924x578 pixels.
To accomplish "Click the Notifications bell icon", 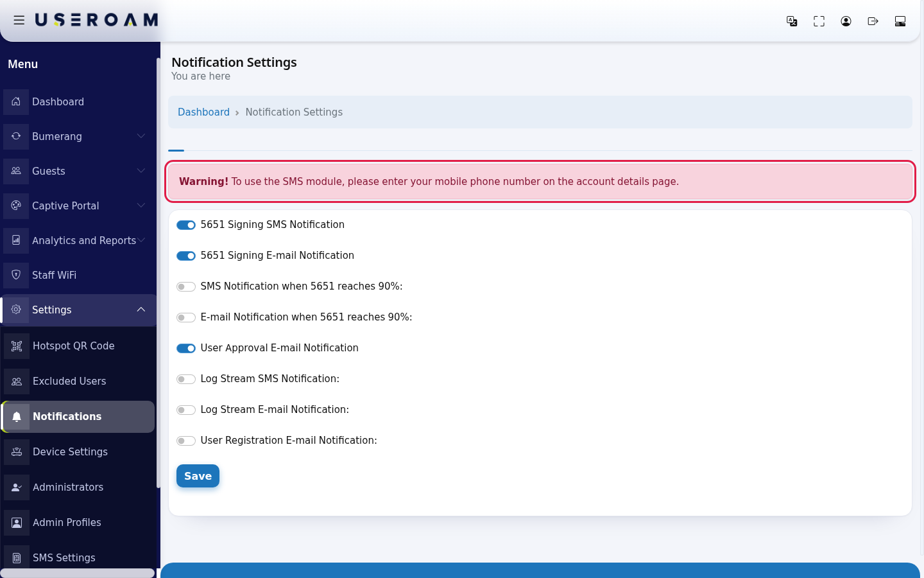I will click(x=17, y=416).
